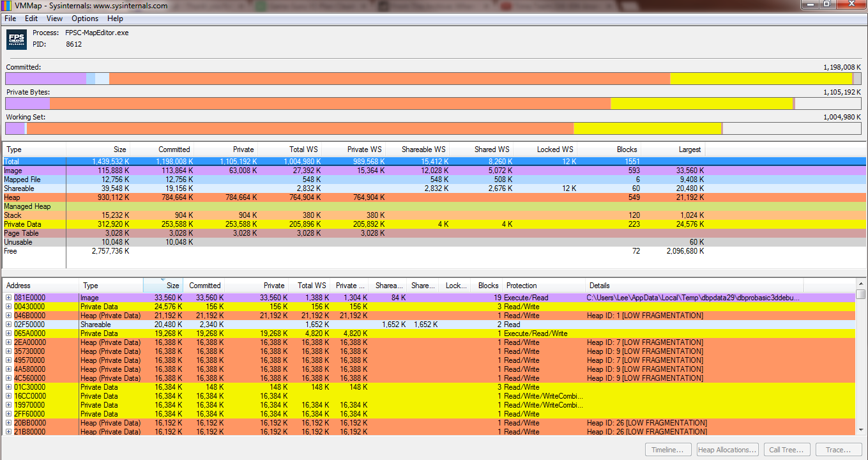The width and height of the screenshot is (868, 460).
Task: Click the 1,198,008 K committed total value
Action: [842, 67]
